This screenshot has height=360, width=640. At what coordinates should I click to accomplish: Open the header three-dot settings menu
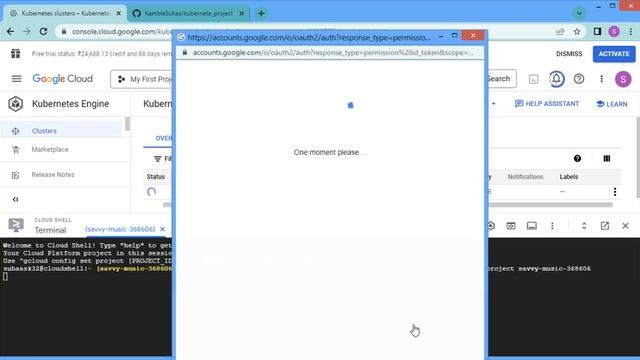point(601,79)
